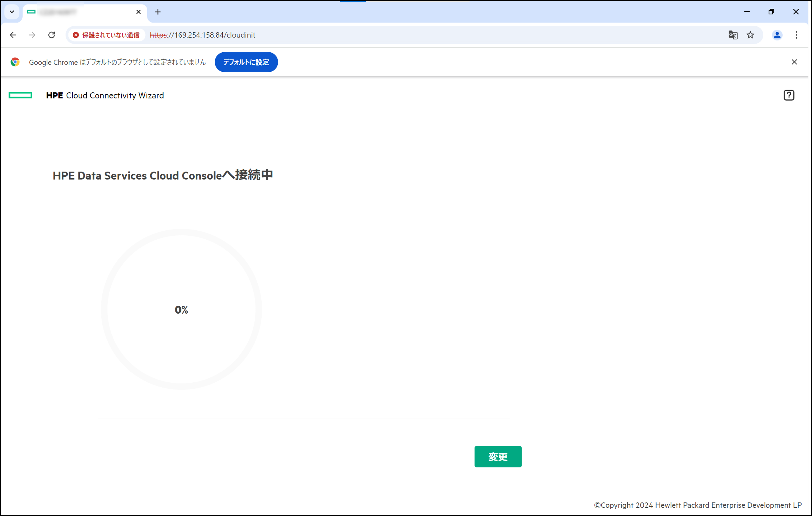This screenshot has height=516, width=812.
Task: Open the Chrome profile avatar
Action: pyautogui.click(x=777, y=35)
